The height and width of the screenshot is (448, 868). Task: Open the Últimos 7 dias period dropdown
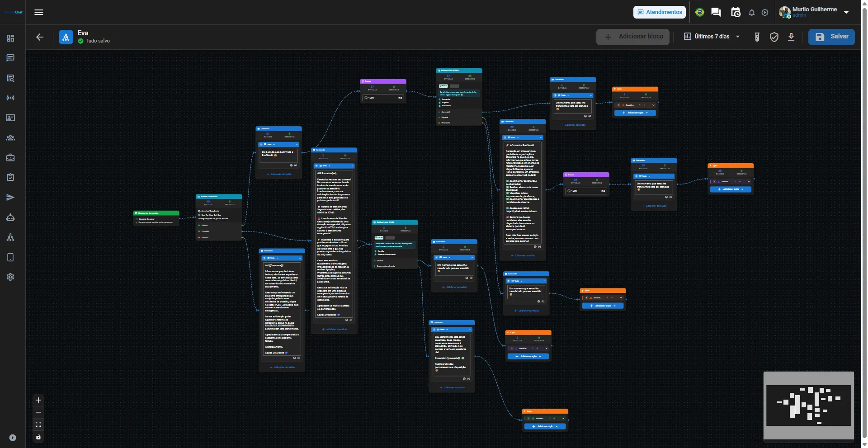coord(712,37)
